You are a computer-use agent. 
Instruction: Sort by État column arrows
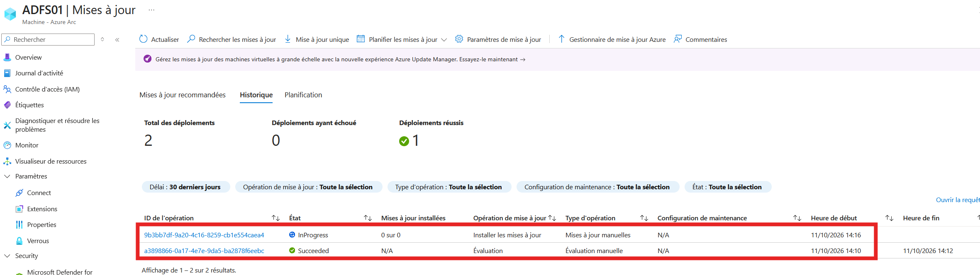pos(368,218)
